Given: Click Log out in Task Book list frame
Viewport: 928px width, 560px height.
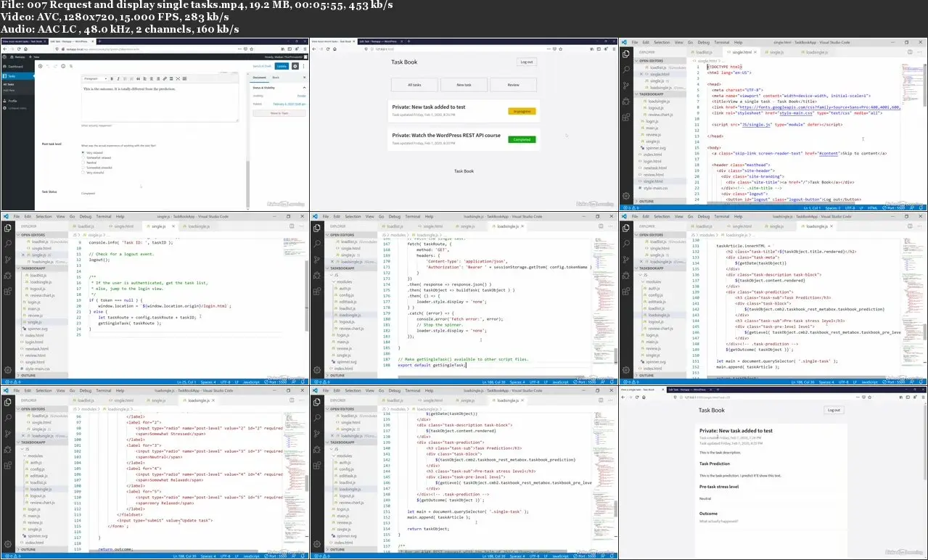Looking at the screenshot, I should 527,62.
